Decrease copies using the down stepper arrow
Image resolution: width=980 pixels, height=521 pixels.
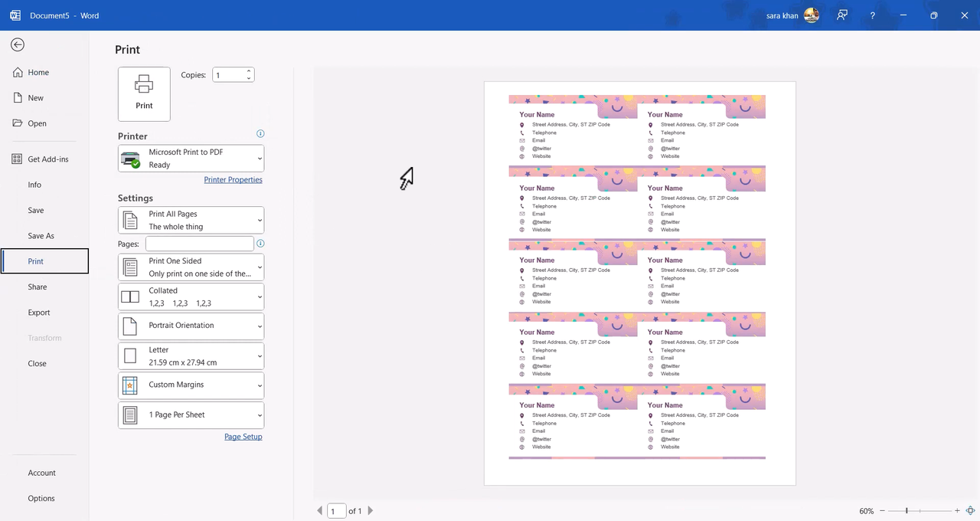tap(249, 78)
